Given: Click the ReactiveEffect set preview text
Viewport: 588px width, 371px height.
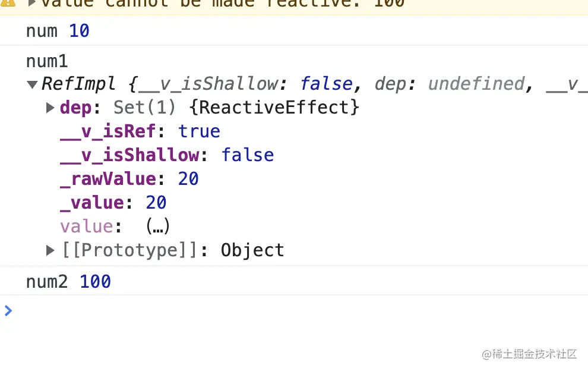Looking at the screenshot, I should [x=274, y=108].
